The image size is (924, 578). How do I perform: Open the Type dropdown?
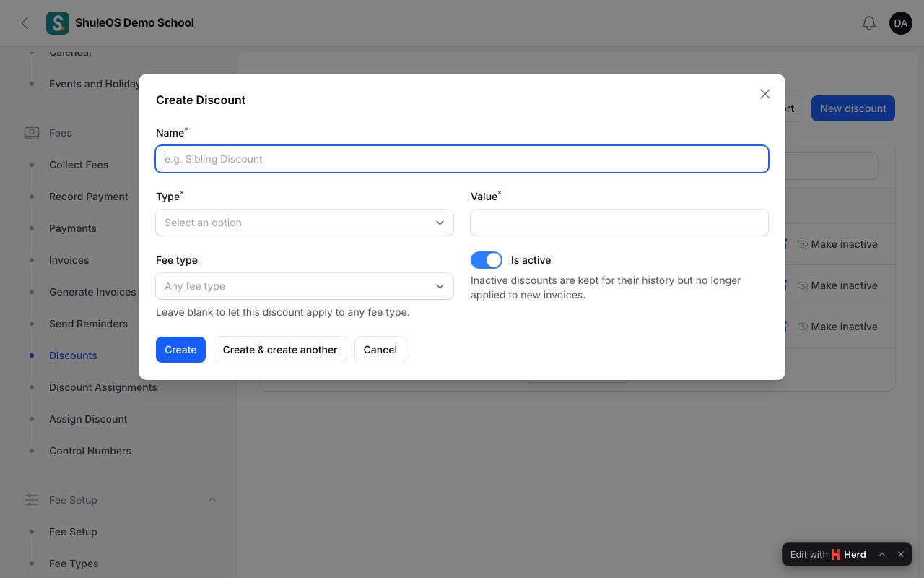tap(305, 223)
